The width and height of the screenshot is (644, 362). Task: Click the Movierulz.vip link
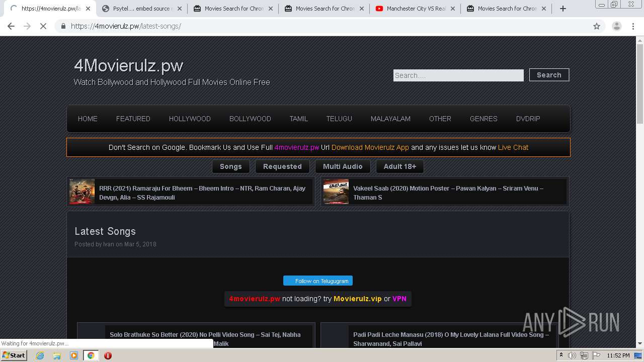pyautogui.click(x=358, y=299)
